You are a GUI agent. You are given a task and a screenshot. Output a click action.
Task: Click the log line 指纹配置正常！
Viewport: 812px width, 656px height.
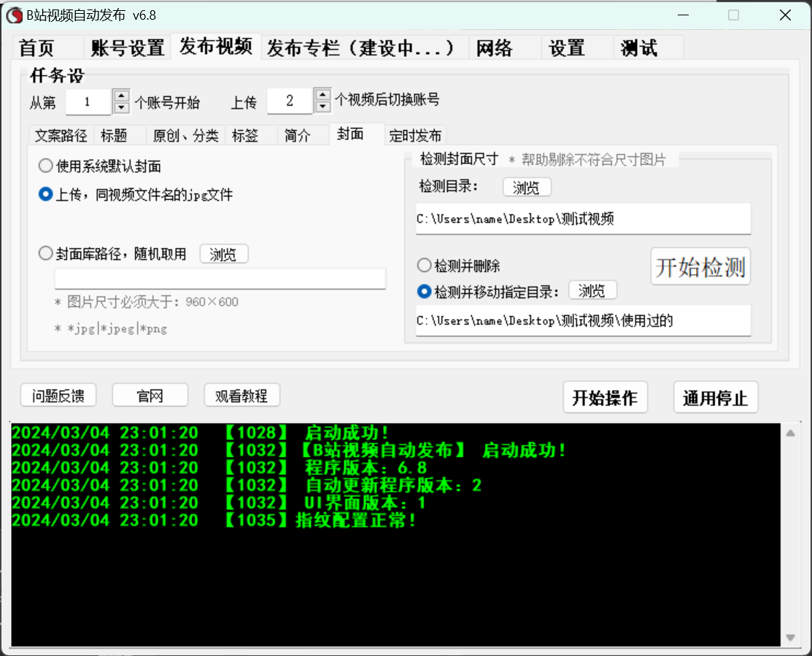point(214,520)
